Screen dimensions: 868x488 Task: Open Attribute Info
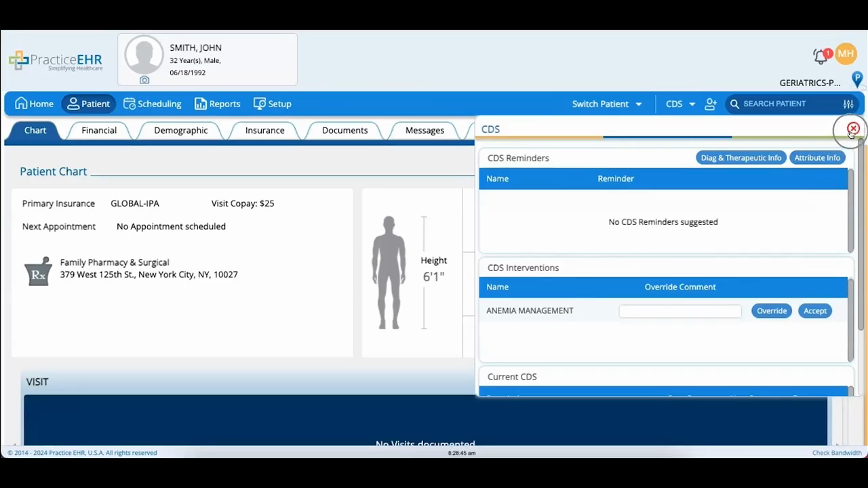click(x=817, y=158)
